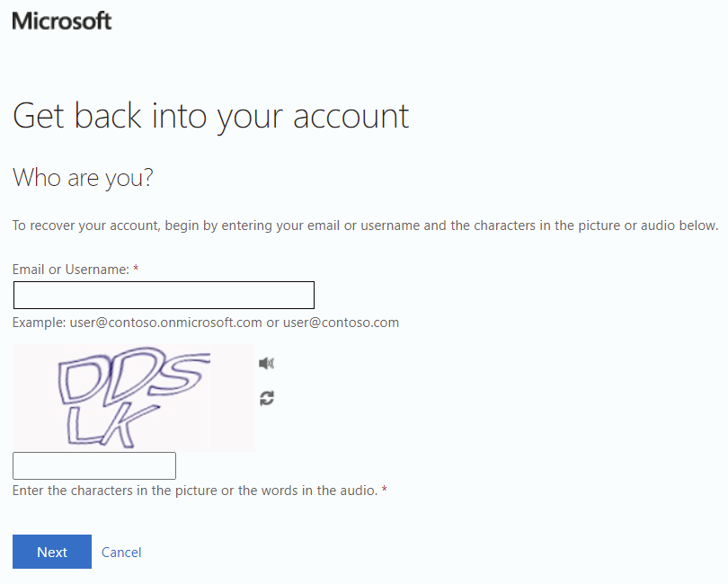Click the example user@contoso.onmicrosoft.com text

165,323
